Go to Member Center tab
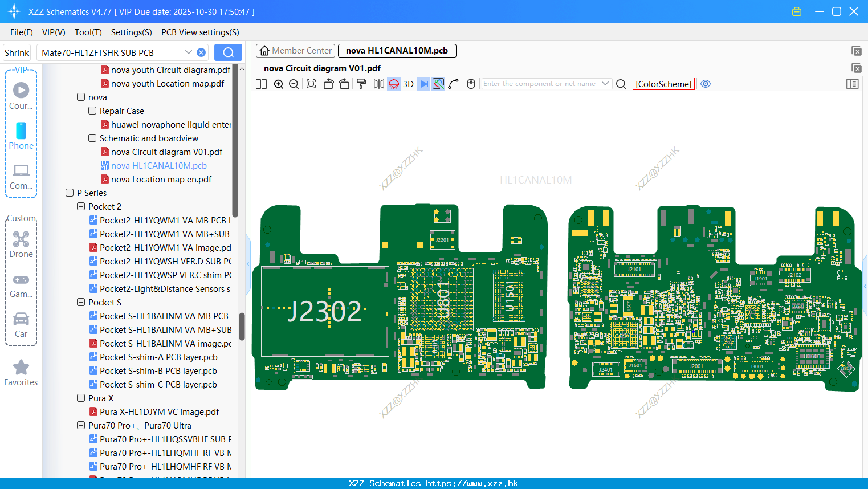Screen dimensions: 868x489 [296, 51]
